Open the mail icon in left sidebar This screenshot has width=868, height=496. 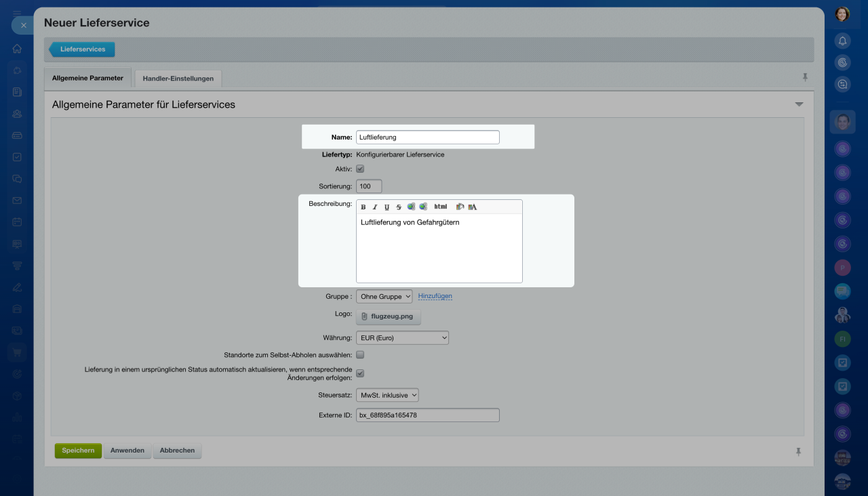17,201
